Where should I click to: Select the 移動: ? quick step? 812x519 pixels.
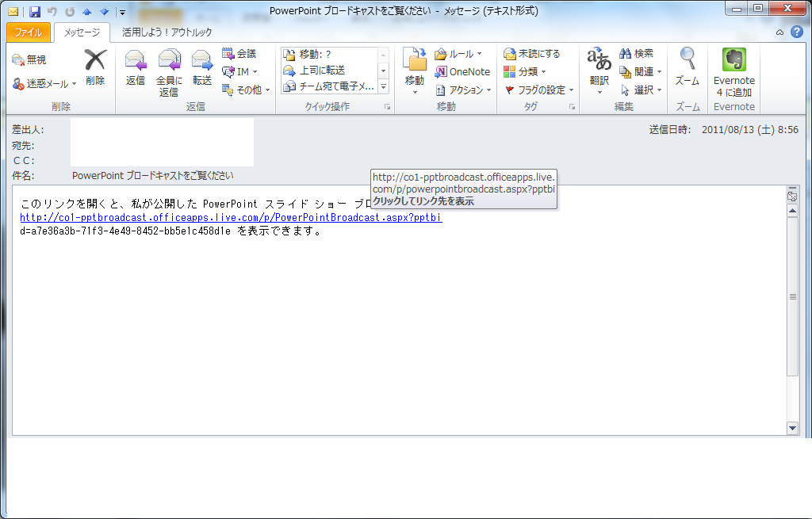(329, 54)
